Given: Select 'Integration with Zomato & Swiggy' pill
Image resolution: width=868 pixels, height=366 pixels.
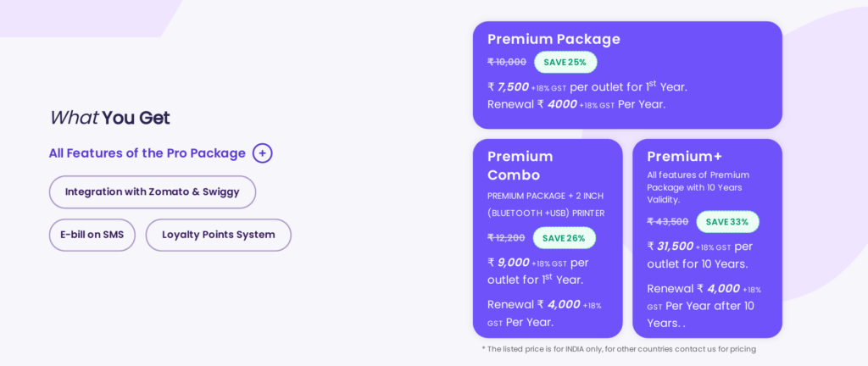Looking at the screenshot, I should coord(153,192).
